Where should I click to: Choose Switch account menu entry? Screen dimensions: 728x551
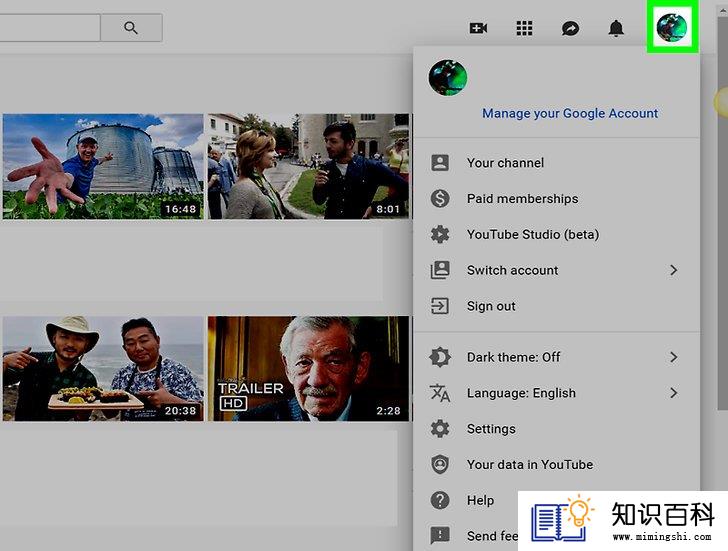556,270
